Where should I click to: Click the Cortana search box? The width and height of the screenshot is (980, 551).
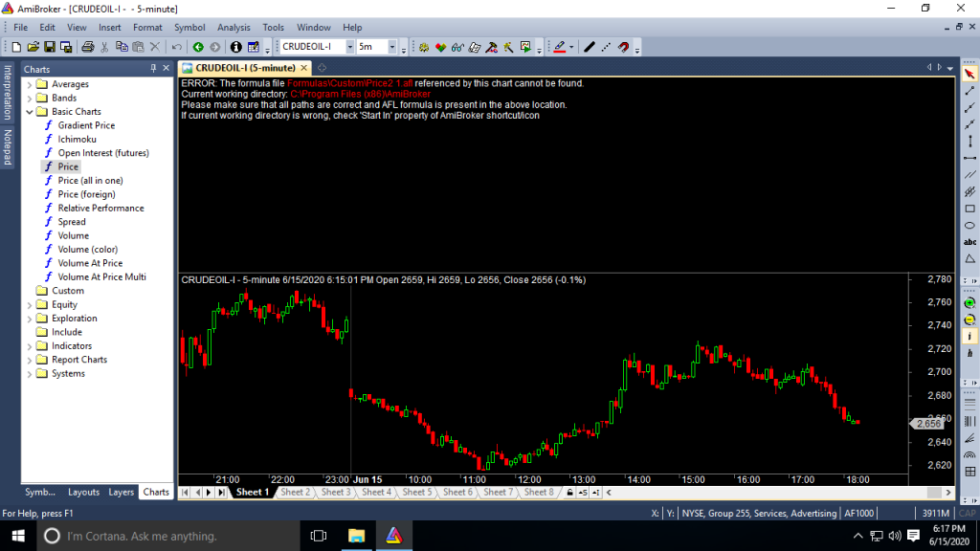(x=168, y=536)
